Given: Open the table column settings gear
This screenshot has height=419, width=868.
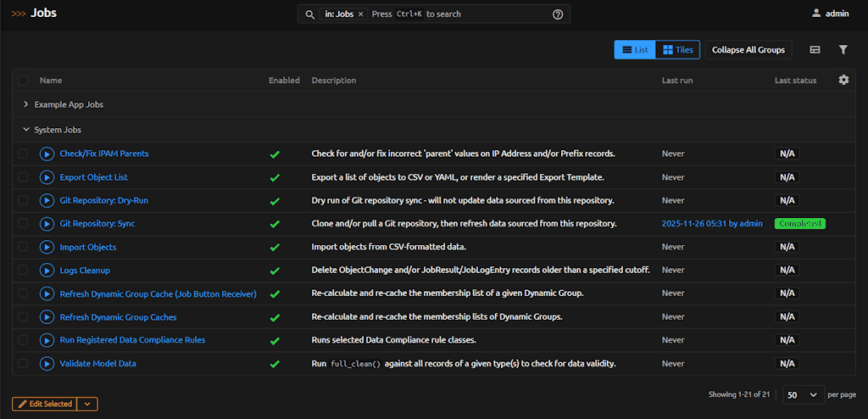Looking at the screenshot, I should click(x=843, y=80).
